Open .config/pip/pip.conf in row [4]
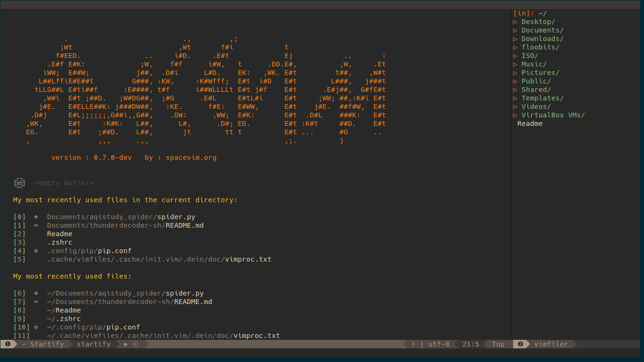 tap(89, 251)
